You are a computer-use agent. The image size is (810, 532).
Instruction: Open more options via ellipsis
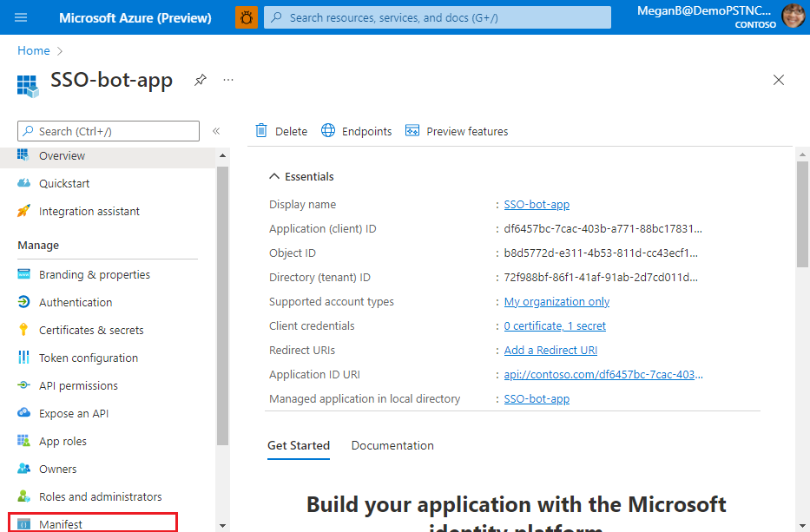227,79
